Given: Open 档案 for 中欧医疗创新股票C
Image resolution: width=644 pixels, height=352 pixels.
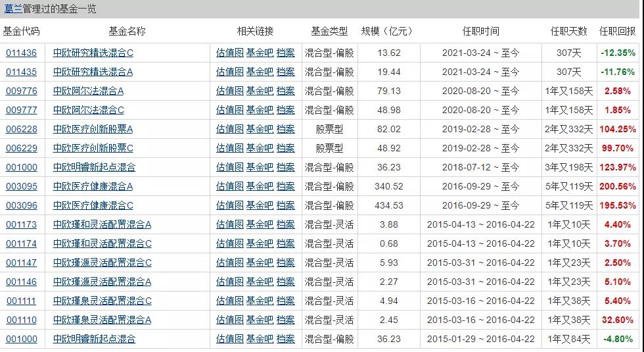Looking at the screenshot, I should click(x=285, y=148).
